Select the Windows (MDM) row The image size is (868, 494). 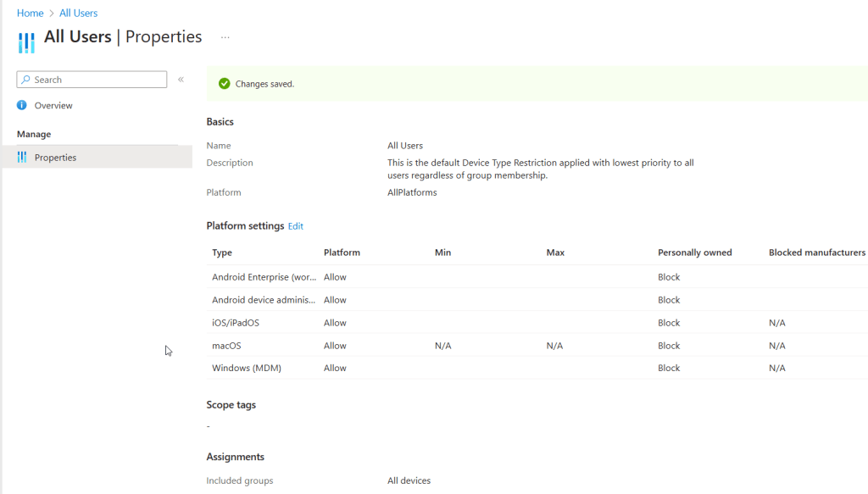[x=246, y=368]
